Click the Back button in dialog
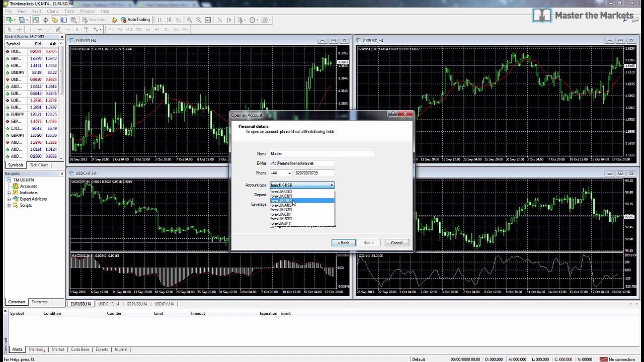Viewport: 644px width, 362px height. [x=344, y=243]
